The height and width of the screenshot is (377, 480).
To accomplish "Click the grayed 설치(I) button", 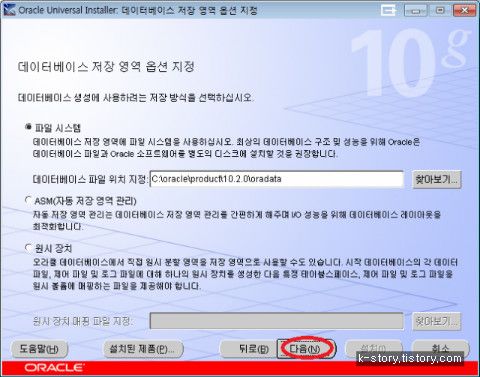I will (x=373, y=348).
